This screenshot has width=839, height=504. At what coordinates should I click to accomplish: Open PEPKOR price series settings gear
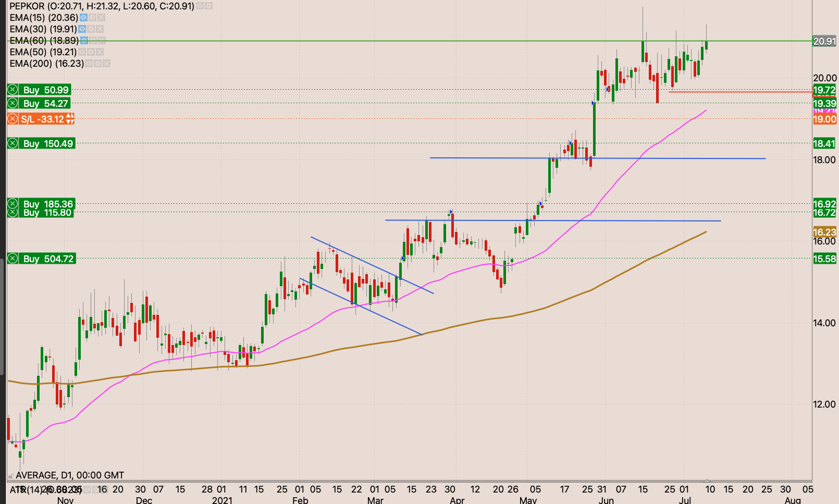(x=208, y=6)
